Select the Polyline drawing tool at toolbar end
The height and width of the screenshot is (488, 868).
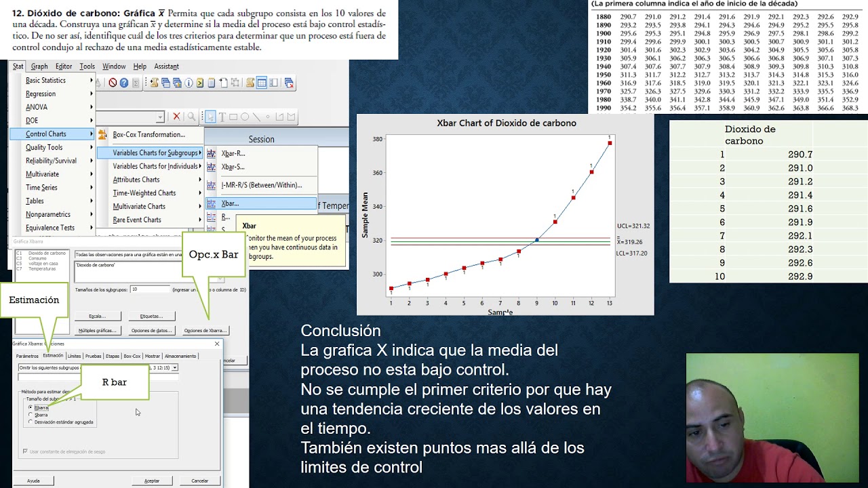[290, 117]
